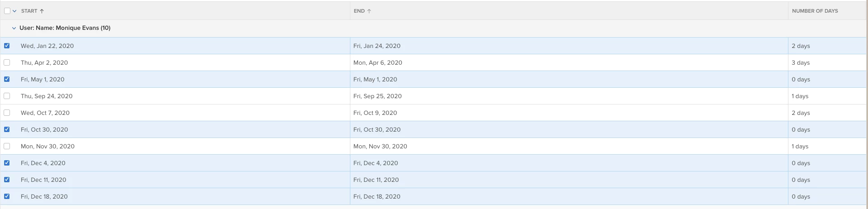
Task: Click sort arrow next to START header
Action: (x=42, y=11)
